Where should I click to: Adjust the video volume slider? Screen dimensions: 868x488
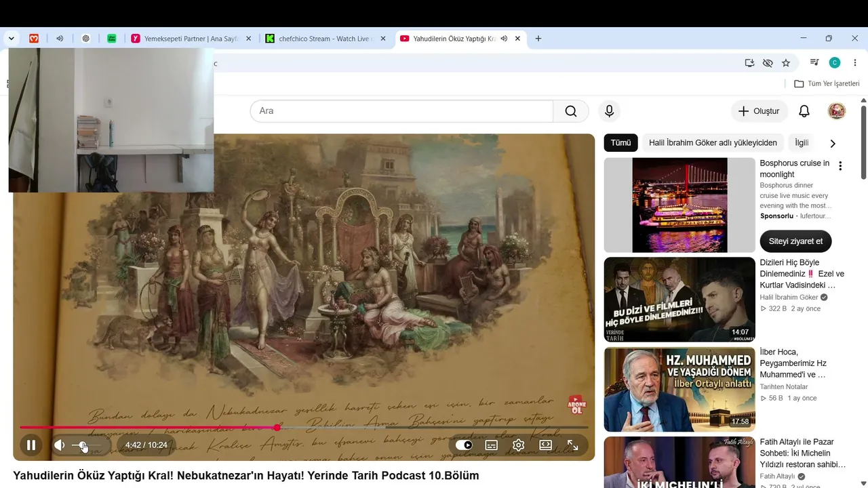pos(86,445)
